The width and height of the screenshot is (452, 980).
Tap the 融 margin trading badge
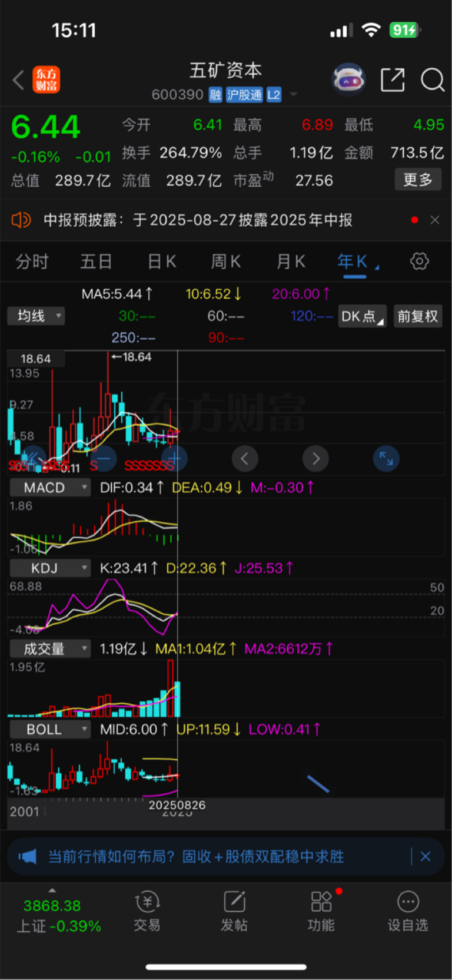pyautogui.click(x=215, y=95)
